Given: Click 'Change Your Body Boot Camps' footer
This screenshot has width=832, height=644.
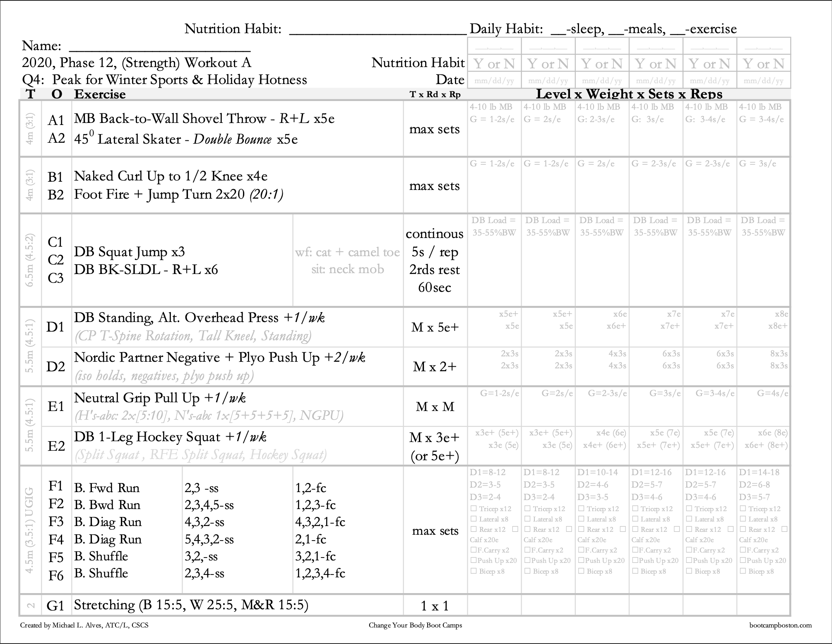Looking at the screenshot, I should [x=415, y=625].
